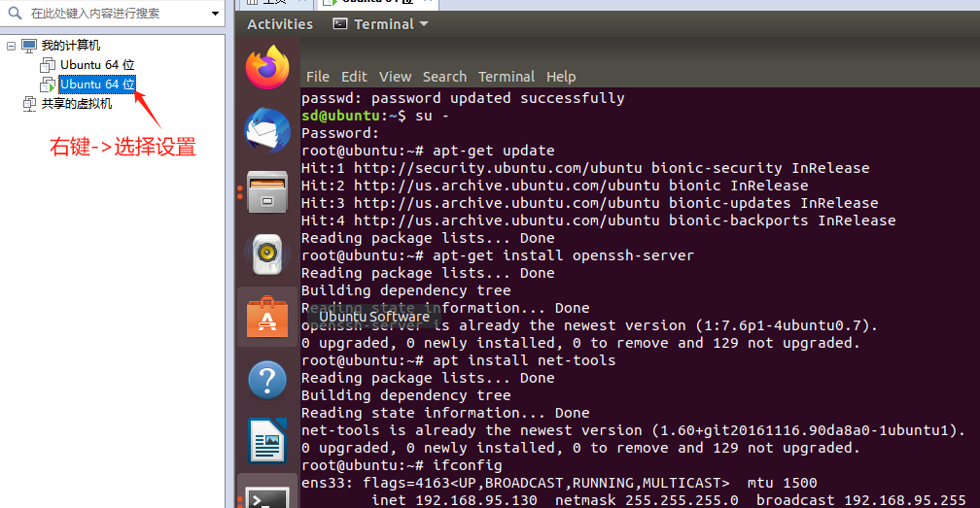Open the search box dropdown arrow
The image size is (980, 508).
(x=215, y=13)
